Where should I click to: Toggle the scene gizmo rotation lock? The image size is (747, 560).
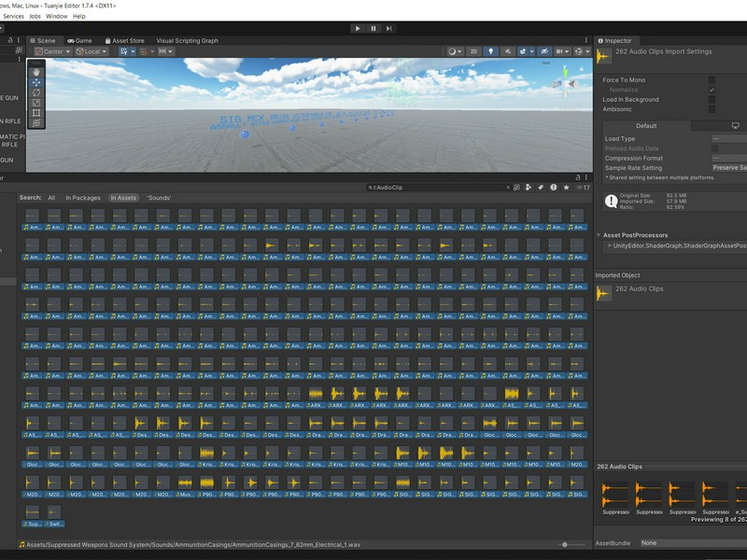click(581, 69)
